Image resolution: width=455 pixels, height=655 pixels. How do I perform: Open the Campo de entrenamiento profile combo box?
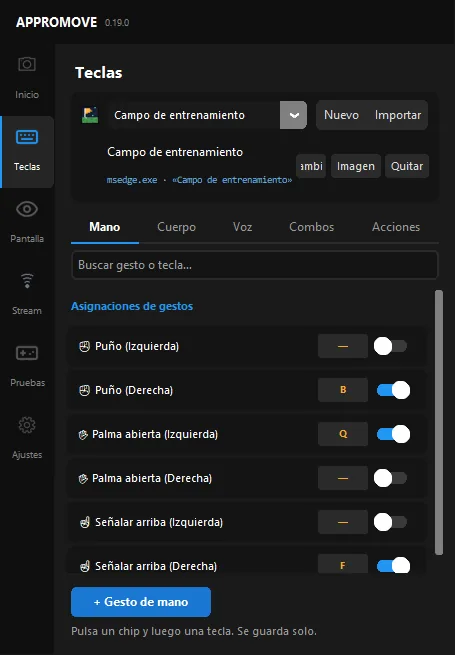206,115
